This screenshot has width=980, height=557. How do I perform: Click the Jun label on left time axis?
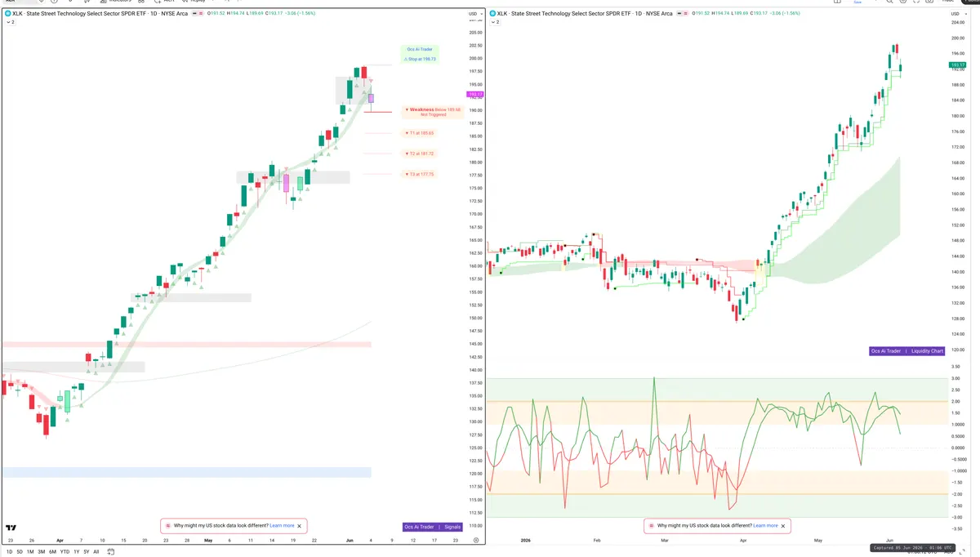349,540
